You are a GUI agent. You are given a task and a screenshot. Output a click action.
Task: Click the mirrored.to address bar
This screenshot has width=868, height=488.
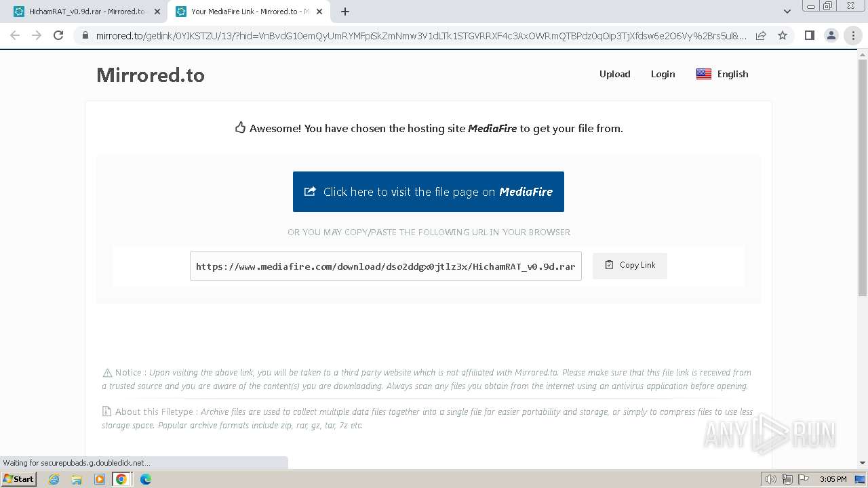(x=420, y=36)
